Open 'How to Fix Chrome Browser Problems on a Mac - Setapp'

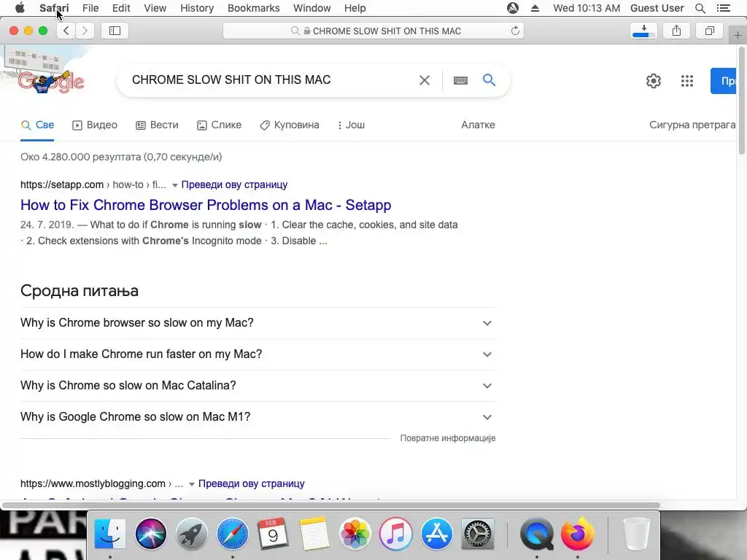(x=206, y=205)
